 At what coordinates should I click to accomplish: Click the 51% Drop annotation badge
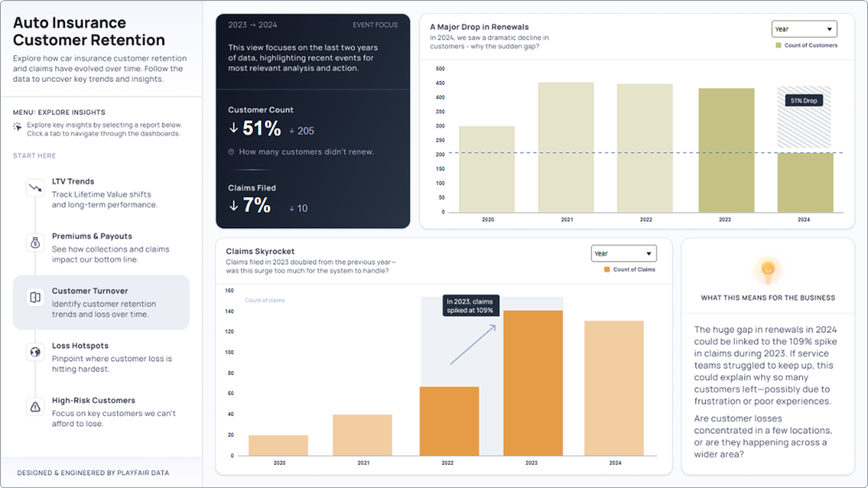(803, 101)
